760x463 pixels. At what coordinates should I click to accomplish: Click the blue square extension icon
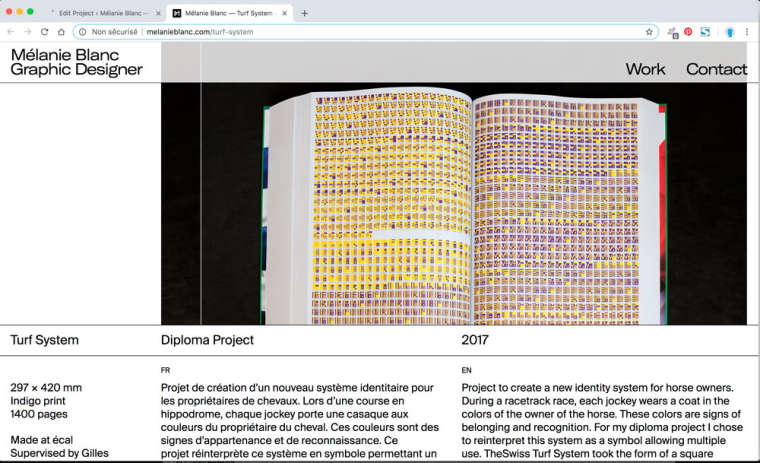(x=705, y=32)
